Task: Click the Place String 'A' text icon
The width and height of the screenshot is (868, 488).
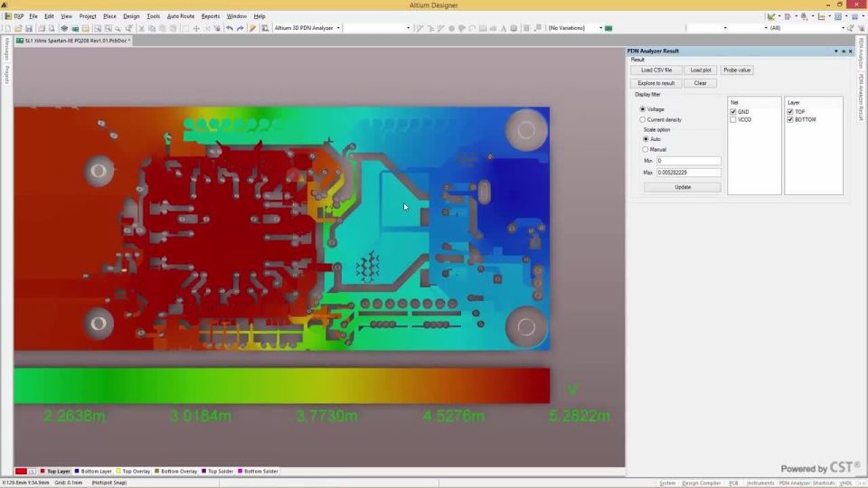Action: (504, 28)
